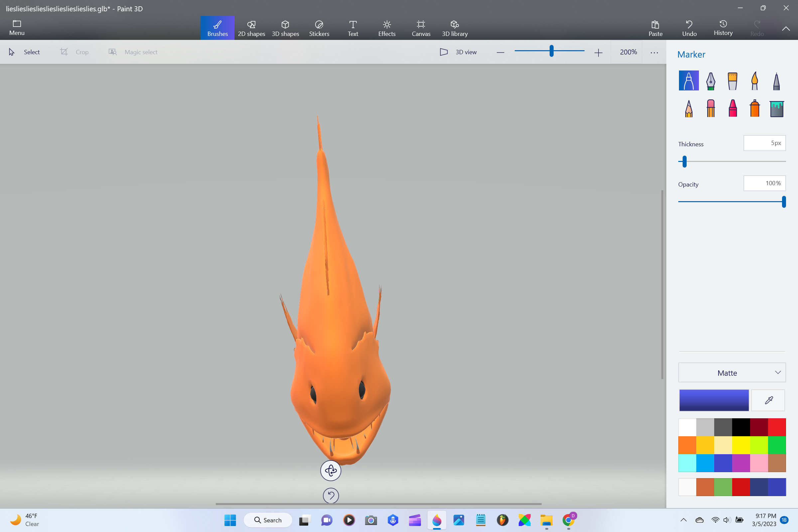Zoom in with the plus button
The width and height of the screenshot is (798, 532).
point(598,52)
